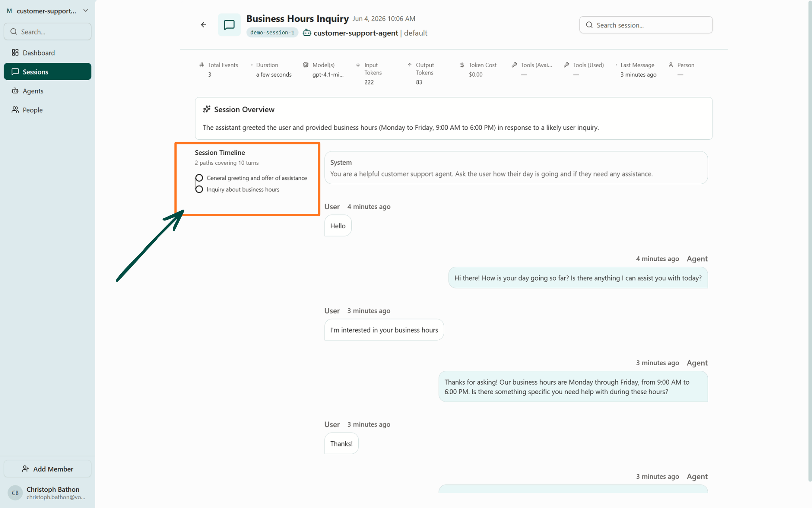
Task: Select the General greeting timeline marker circle
Action: (x=199, y=178)
